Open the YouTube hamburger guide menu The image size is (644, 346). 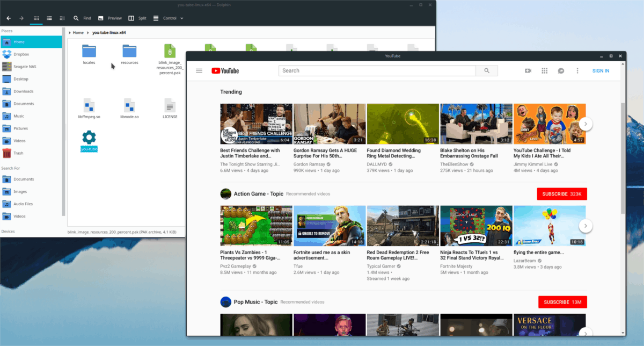click(x=199, y=71)
